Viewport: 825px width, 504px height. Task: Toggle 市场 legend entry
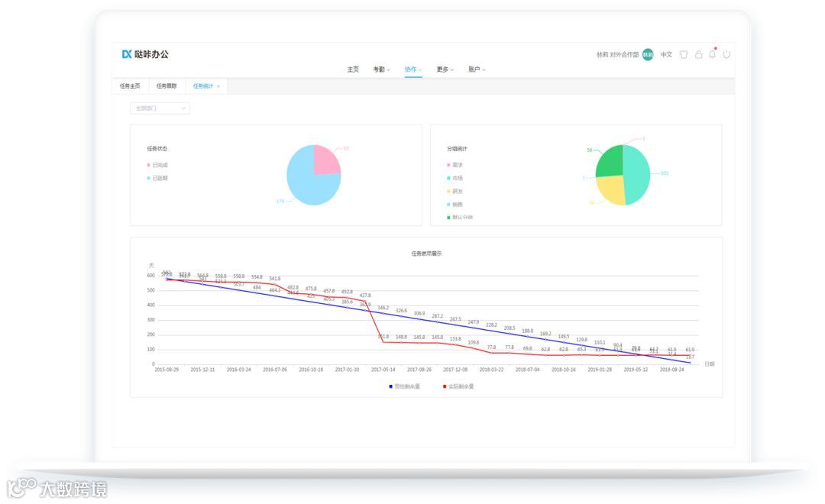point(455,179)
